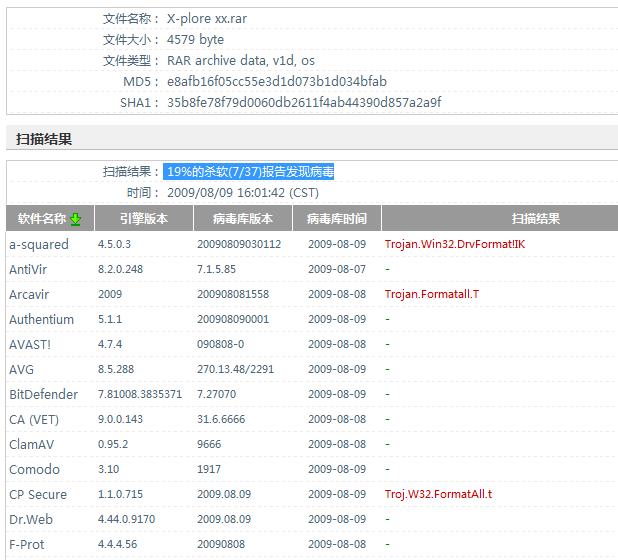Click a-squared engine version 4.5.0.3

click(114, 244)
